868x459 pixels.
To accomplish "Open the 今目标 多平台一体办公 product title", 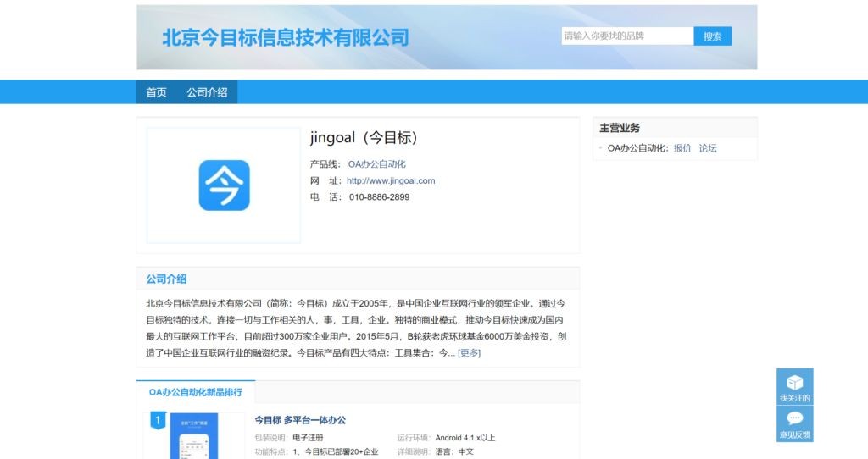I will pyautogui.click(x=300, y=420).
